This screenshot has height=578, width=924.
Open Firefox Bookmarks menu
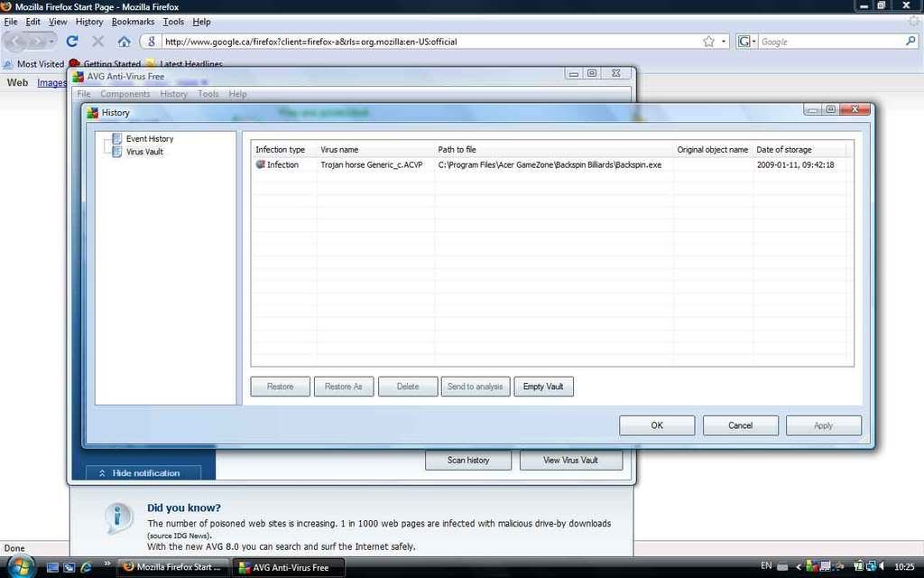click(x=133, y=22)
